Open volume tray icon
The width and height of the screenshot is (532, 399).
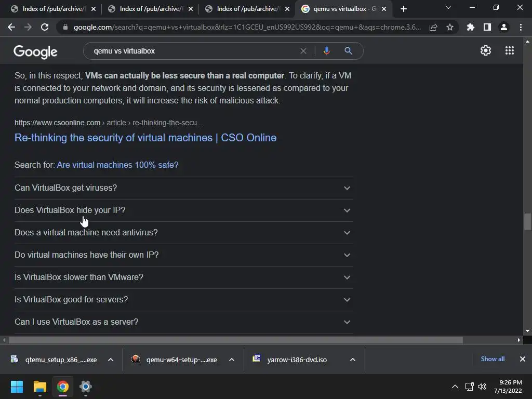(x=482, y=387)
